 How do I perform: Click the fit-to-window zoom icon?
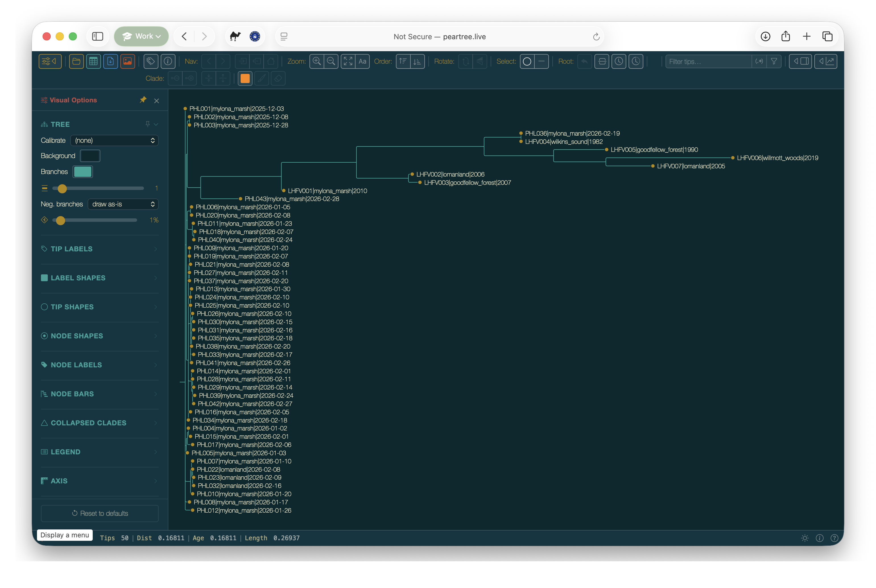[348, 61]
